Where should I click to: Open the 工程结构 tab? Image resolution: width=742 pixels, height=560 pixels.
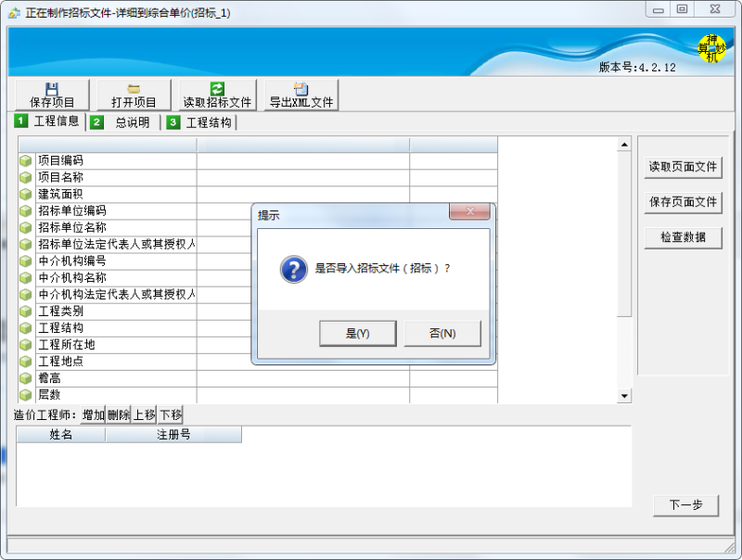(199, 122)
